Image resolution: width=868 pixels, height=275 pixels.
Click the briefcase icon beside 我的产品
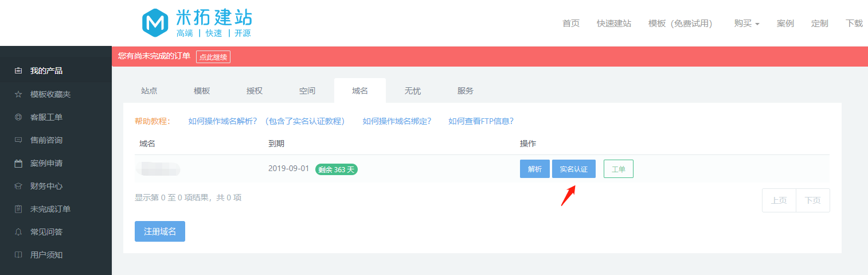point(18,71)
